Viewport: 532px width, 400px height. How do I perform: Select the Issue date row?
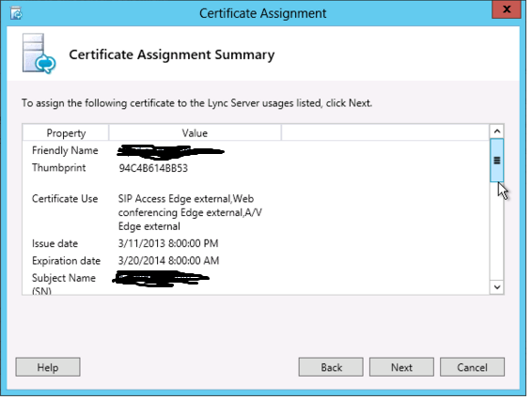point(257,243)
